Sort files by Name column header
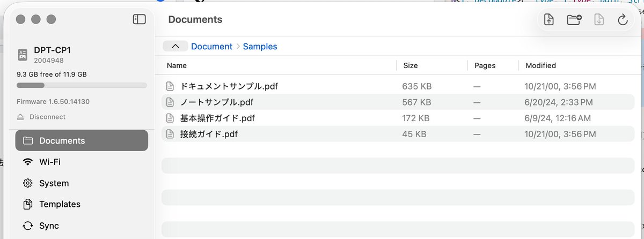Image resolution: width=644 pixels, height=239 pixels. pos(177,65)
